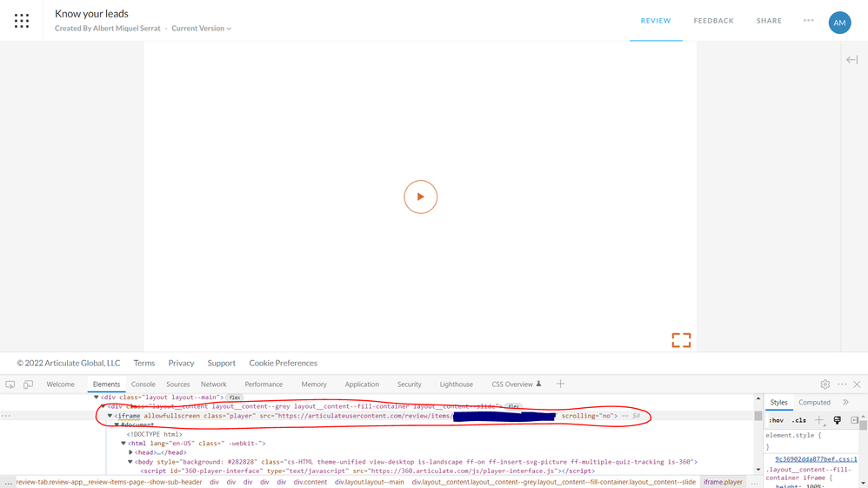
Task: Open the Support footer link
Action: pos(222,363)
